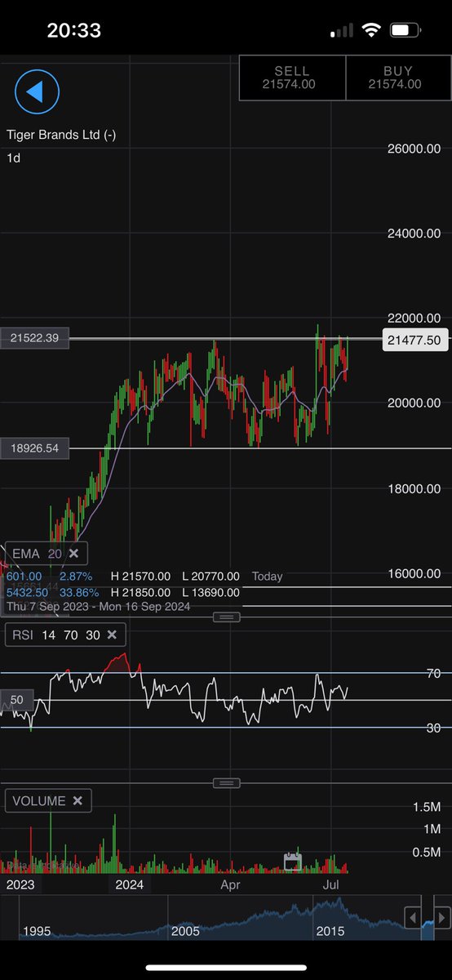Viewport: 452px width, 980px height.
Task: Open EMA 20 indicator settings label
Action: (37, 553)
